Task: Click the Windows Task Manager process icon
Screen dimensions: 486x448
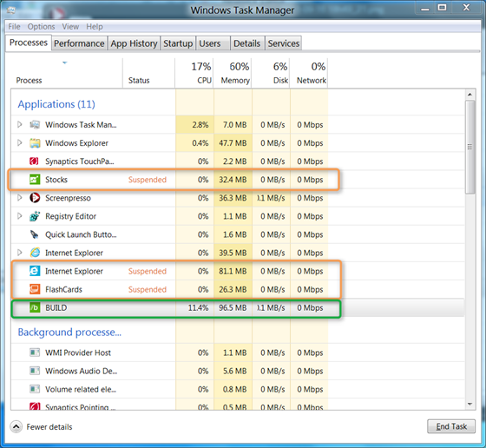Action: (35, 125)
